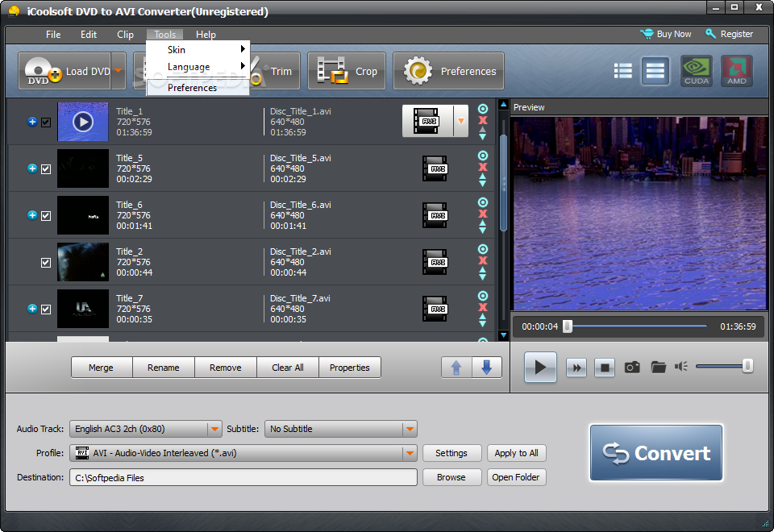Open profile Settings

451,453
